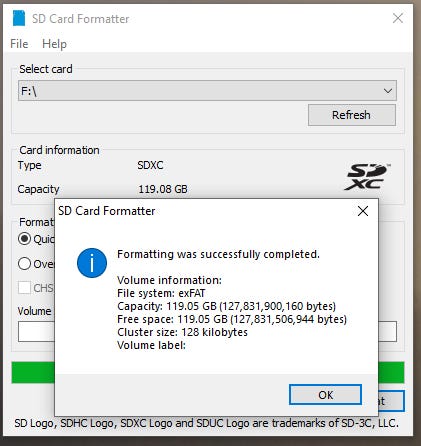Screen dimensions: 421x446
Task: Expand the Select card dropdown arrow
Action: click(x=388, y=91)
